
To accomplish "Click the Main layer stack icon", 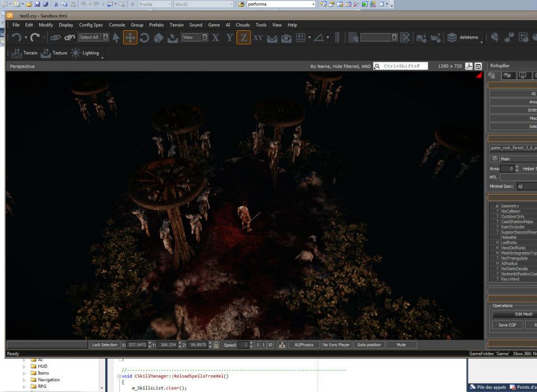I will [494, 158].
